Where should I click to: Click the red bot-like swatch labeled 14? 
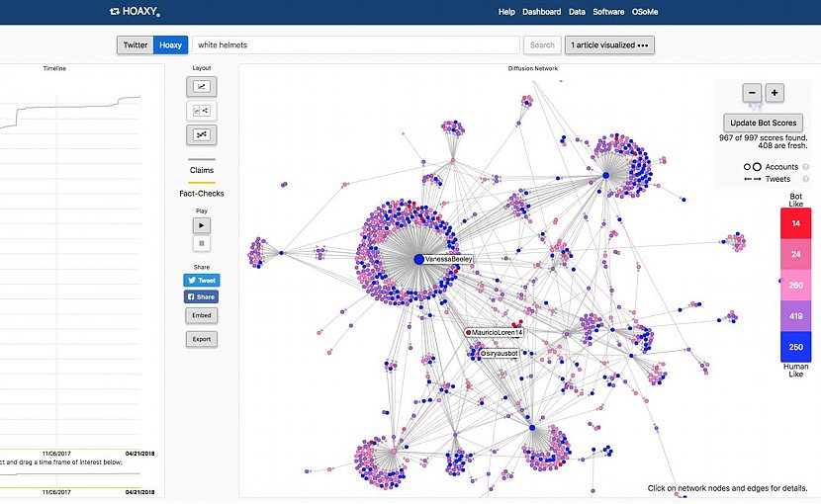point(796,223)
